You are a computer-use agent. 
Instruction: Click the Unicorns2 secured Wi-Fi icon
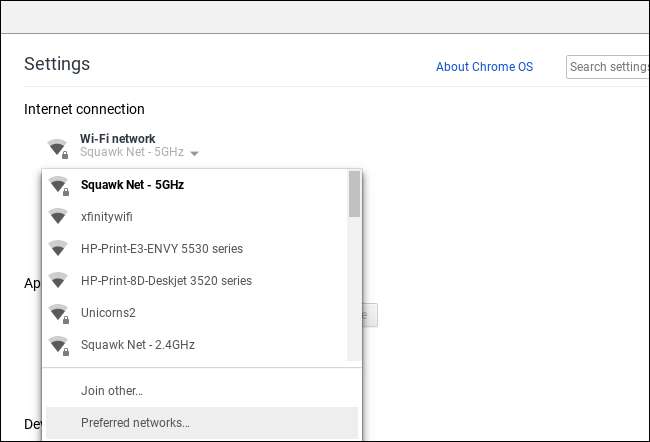[58, 313]
